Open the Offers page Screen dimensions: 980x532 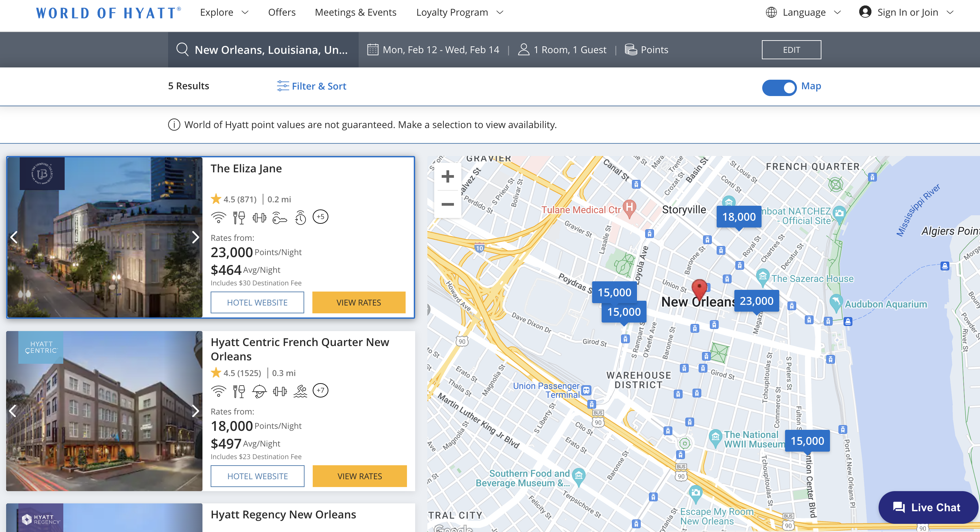(x=281, y=13)
